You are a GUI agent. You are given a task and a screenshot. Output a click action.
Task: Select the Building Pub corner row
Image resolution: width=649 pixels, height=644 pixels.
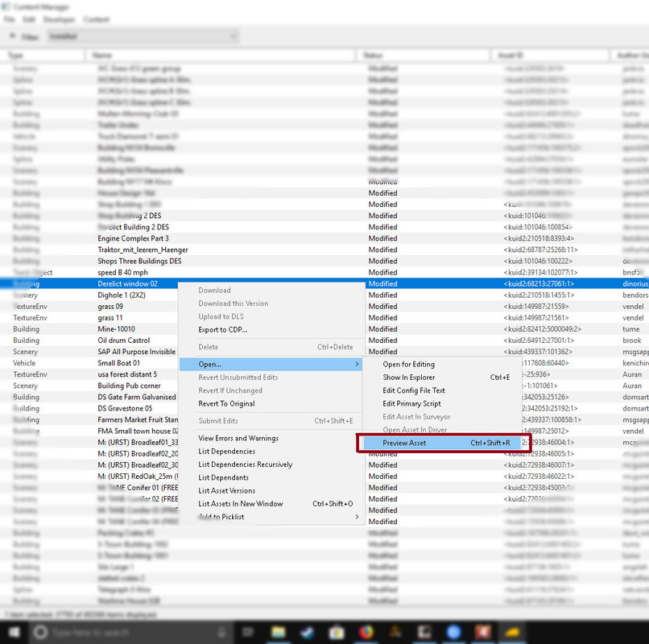[x=324, y=386]
